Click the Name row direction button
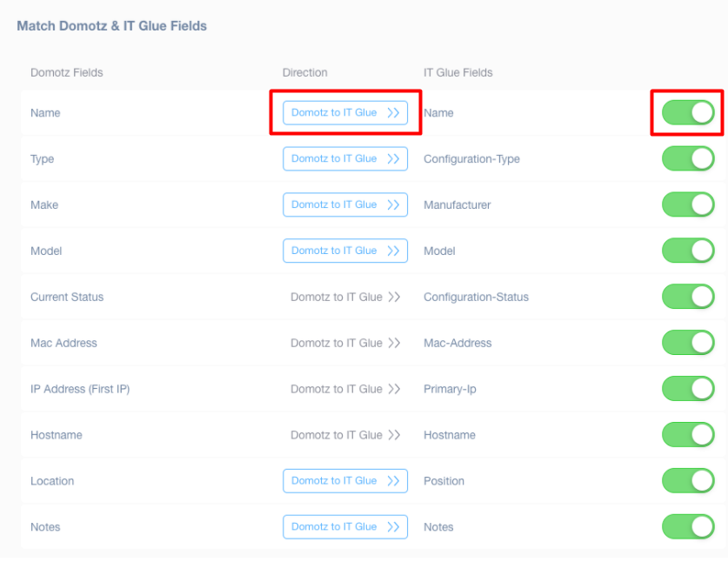The width and height of the screenshot is (728, 562). [x=344, y=113]
